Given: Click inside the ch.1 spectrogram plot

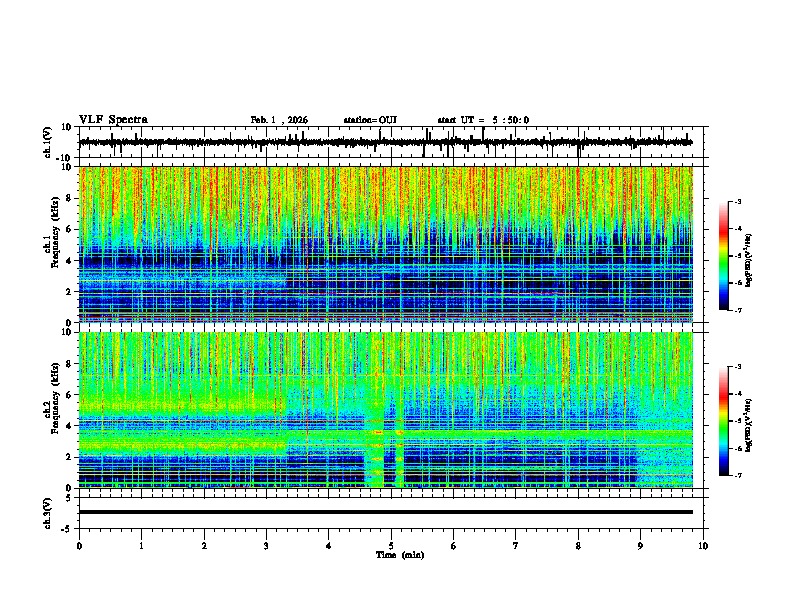Looking at the screenshot, I should (386, 244).
